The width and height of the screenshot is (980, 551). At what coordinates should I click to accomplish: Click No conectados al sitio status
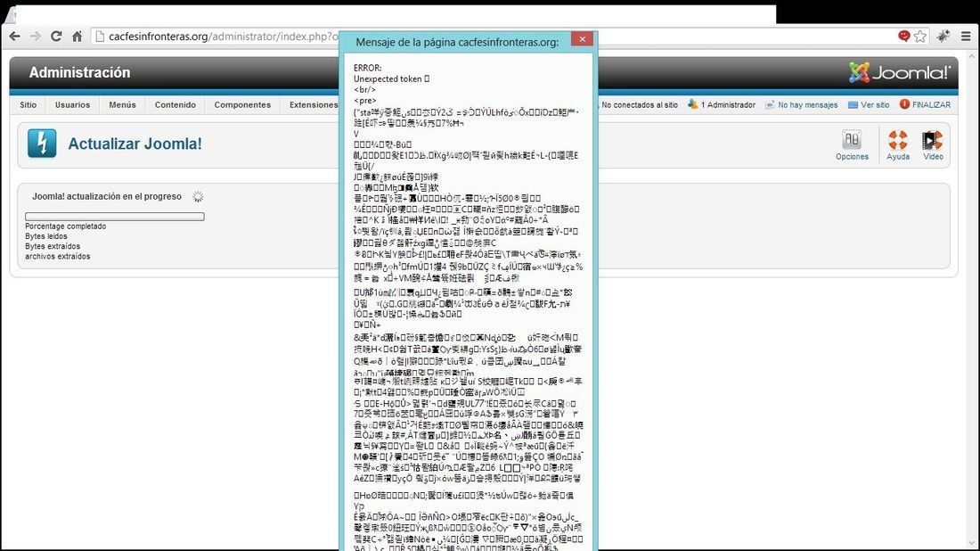[639, 105]
